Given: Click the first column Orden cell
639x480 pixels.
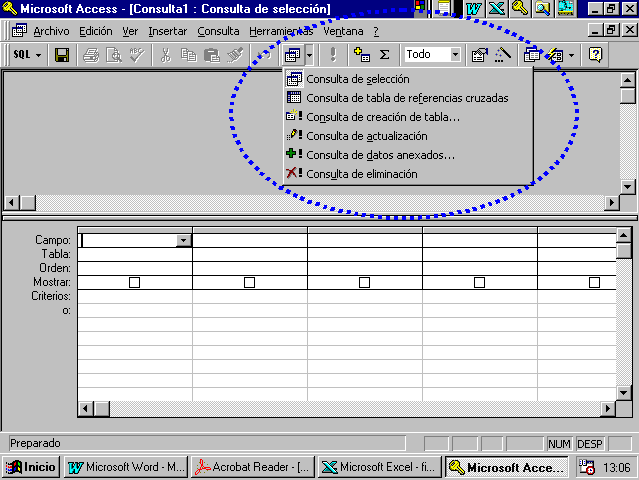Looking at the screenshot, I should tap(135, 268).
